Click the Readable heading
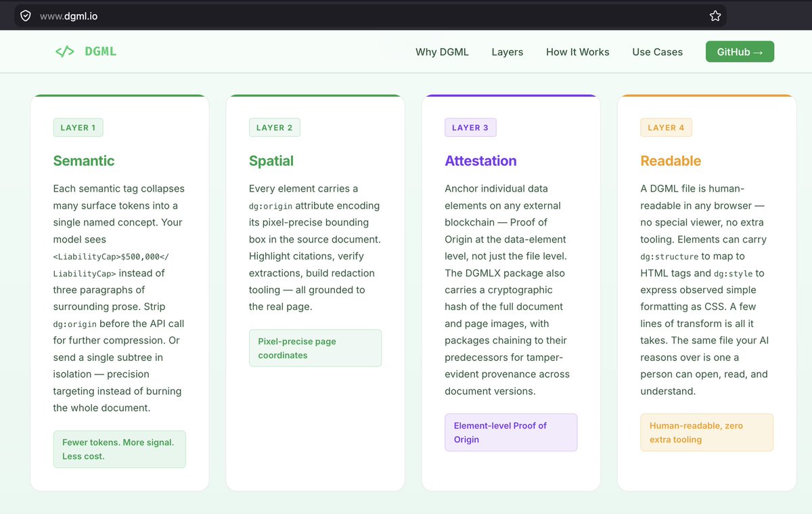812x514 pixels. pyautogui.click(x=671, y=160)
